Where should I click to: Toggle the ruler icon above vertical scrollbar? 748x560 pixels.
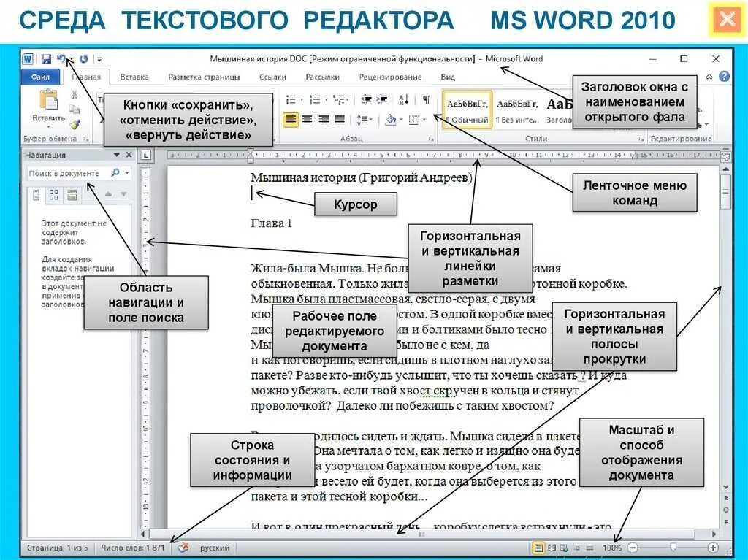point(725,156)
